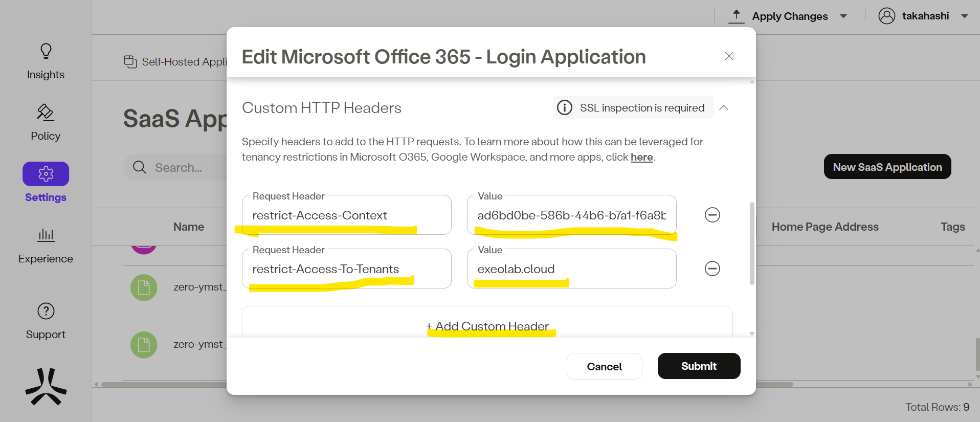The width and height of the screenshot is (980, 422).
Task: Click the exeolab.cloud value field
Action: pos(571,269)
